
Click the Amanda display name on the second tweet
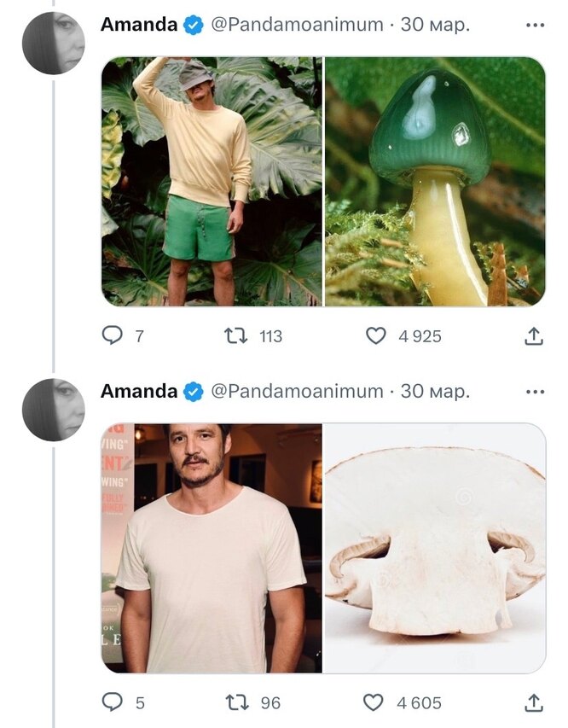[136, 393]
